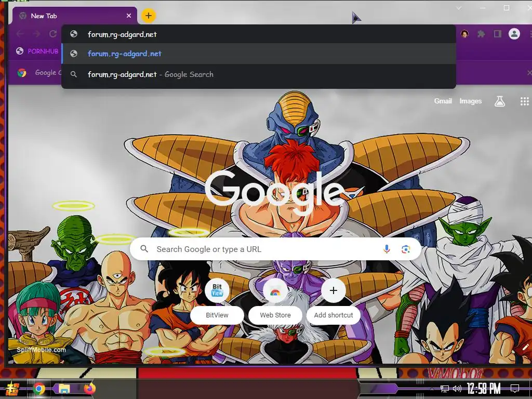Reload the page with the refresh icon
Viewport: 532px width, 399px height.
coord(53,34)
